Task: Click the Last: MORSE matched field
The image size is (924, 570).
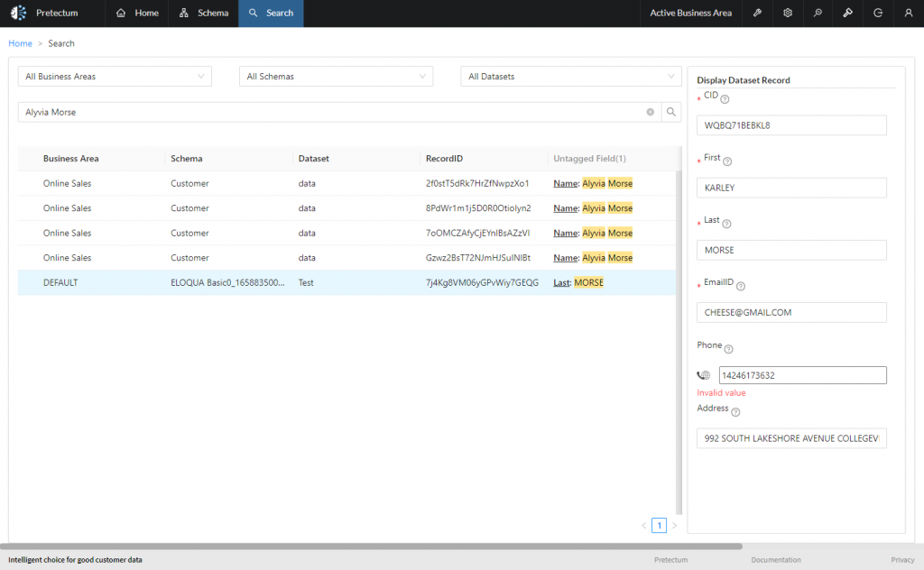Action: click(578, 282)
